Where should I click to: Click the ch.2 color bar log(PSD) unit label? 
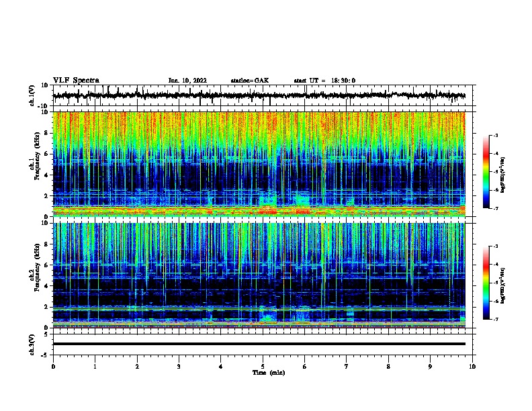(503, 285)
